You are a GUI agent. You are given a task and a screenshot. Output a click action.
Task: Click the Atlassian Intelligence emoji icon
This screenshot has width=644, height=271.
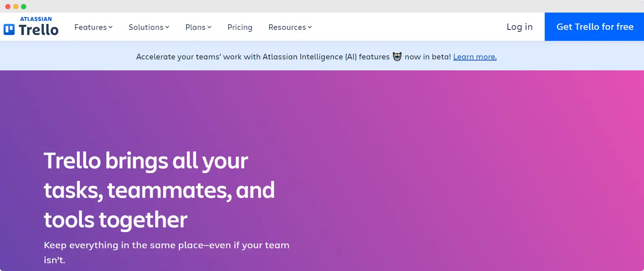pyautogui.click(x=397, y=57)
